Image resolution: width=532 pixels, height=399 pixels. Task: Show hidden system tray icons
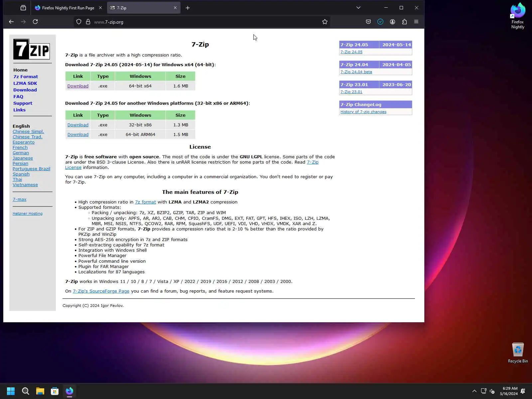[474, 391]
